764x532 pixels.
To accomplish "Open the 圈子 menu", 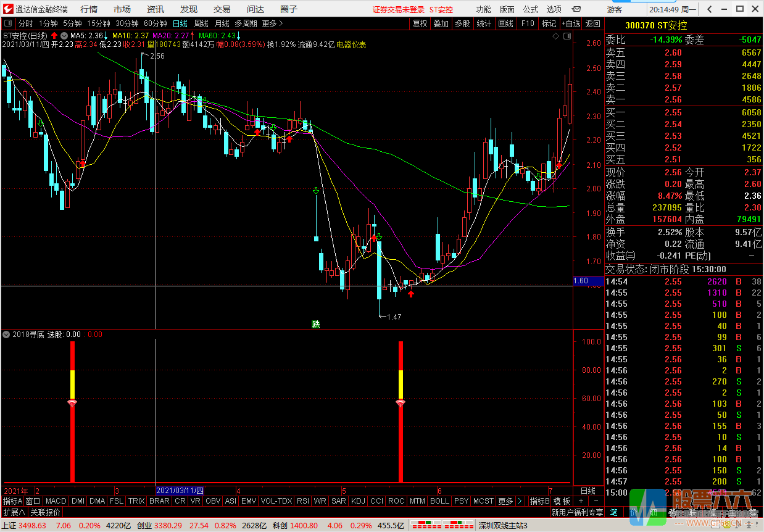I will pyautogui.click(x=289, y=9).
